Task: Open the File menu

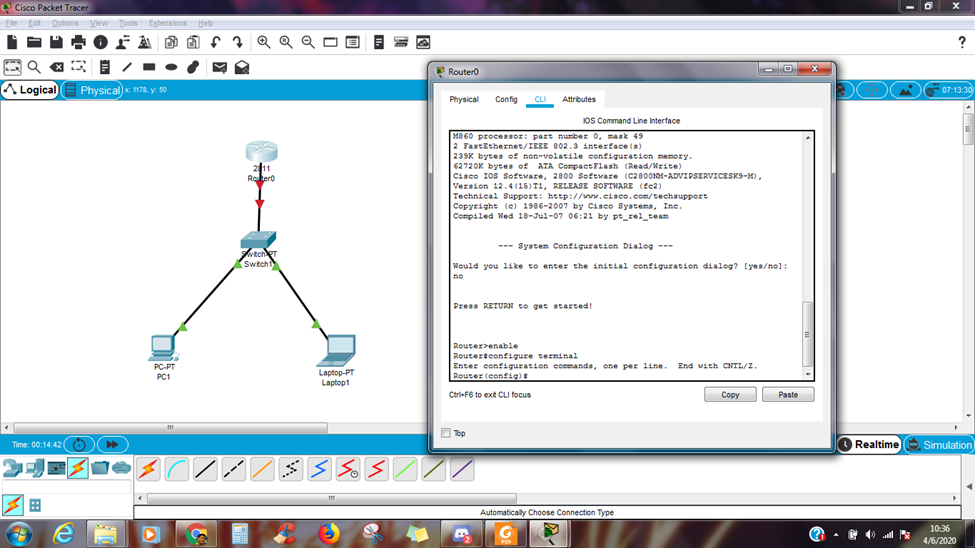Action: point(11,23)
